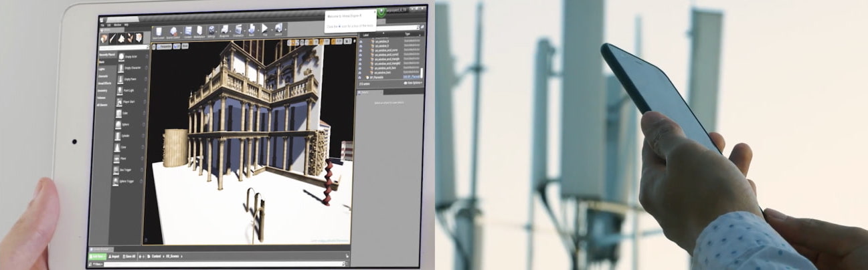Sort outliner by Label column
Viewport: 868px width, 270px height.
[x=365, y=34]
